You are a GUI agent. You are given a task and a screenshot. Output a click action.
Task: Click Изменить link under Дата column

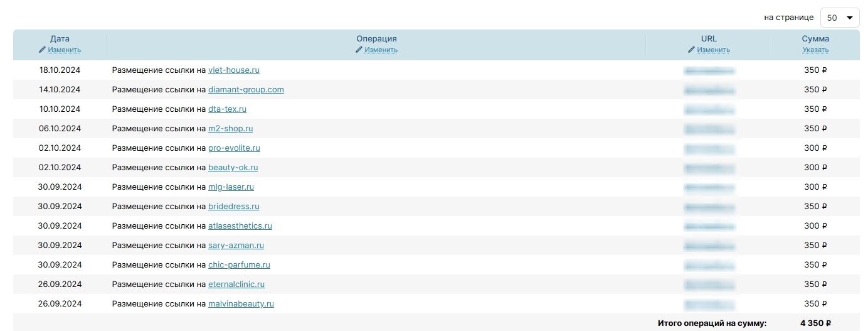click(64, 50)
